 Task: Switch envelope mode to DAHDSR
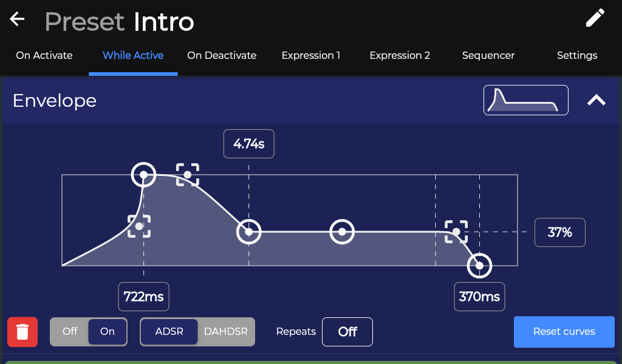tap(226, 331)
